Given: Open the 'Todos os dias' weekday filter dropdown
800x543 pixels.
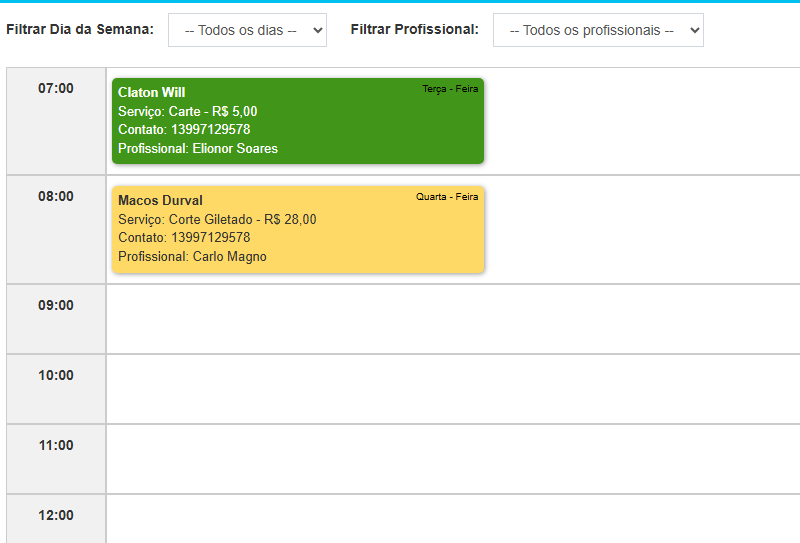Looking at the screenshot, I should pos(247,30).
